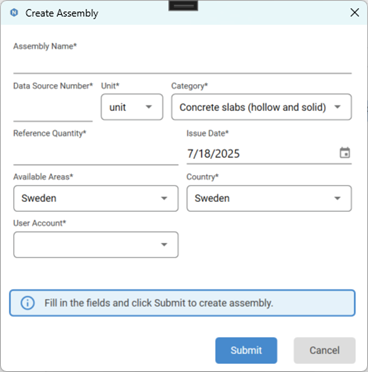The image size is (368, 372).
Task: Click the info icon in the message bar
Action: pyautogui.click(x=27, y=303)
